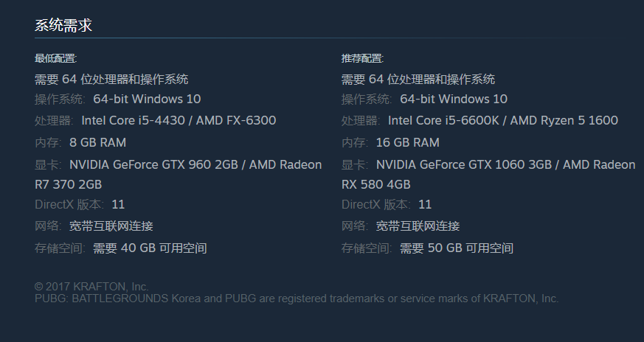Select the 最低配置 column label
Viewport: 644px width, 342px height.
55,59
